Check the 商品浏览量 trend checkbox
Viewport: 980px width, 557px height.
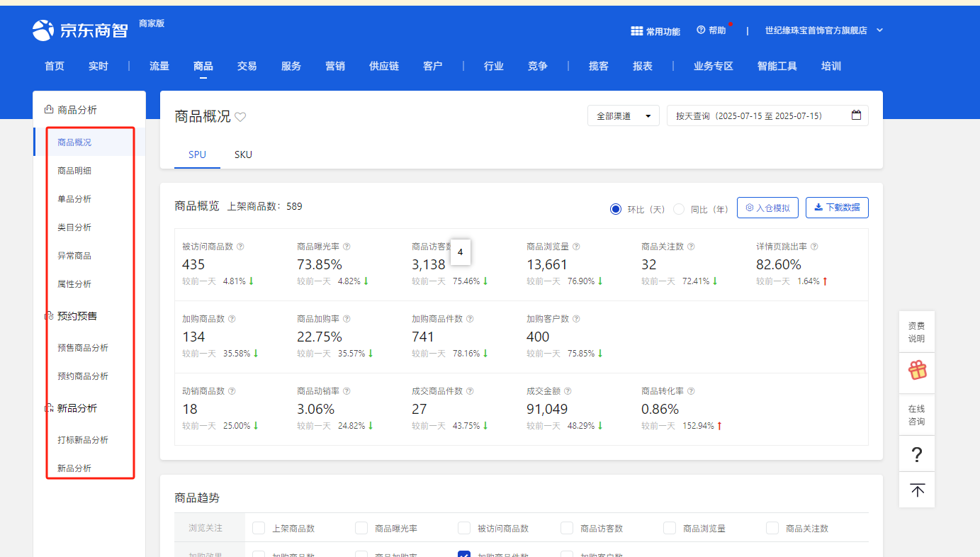670,528
